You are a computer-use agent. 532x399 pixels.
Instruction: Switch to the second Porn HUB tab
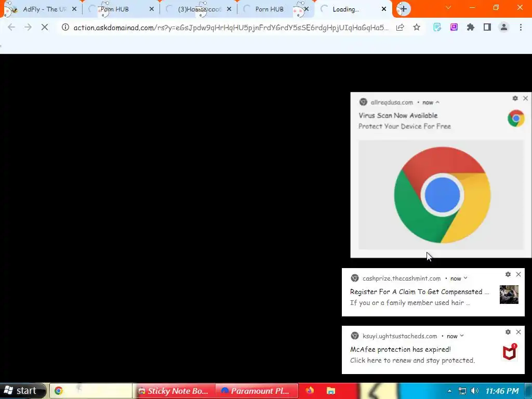pos(275,9)
